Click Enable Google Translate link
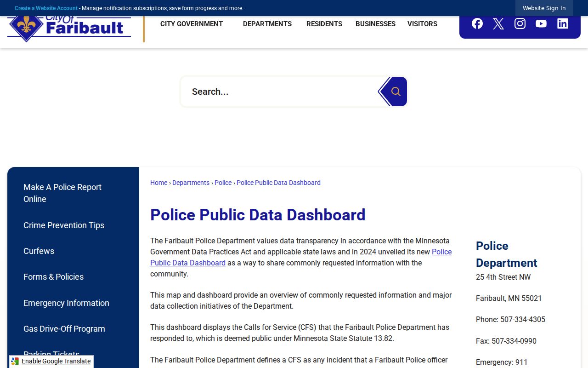 click(56, 362)
